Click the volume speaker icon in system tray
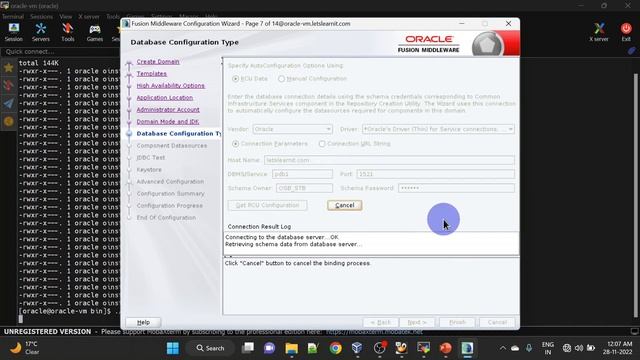Screen dimensions: 640x360 [x=579, y=348]
